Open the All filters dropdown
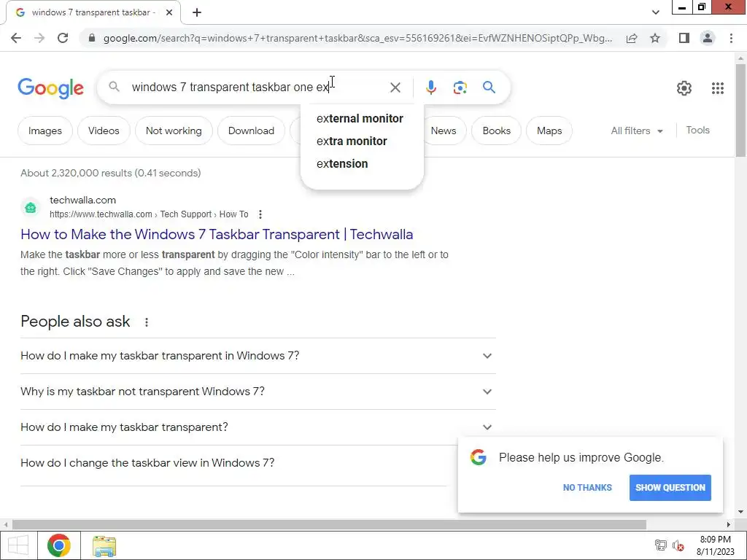 click(x=637, y=131)
